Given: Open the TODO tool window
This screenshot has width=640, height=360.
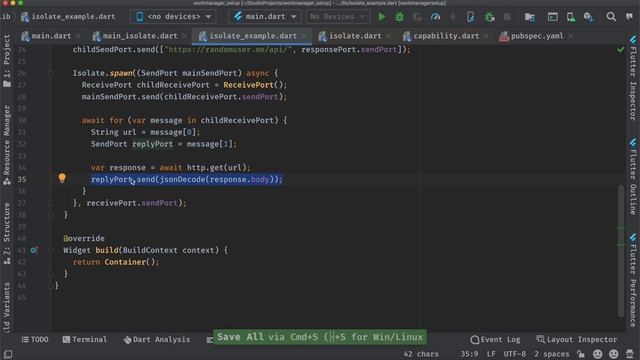Looking at the screenshot, I should coord(35,340).
